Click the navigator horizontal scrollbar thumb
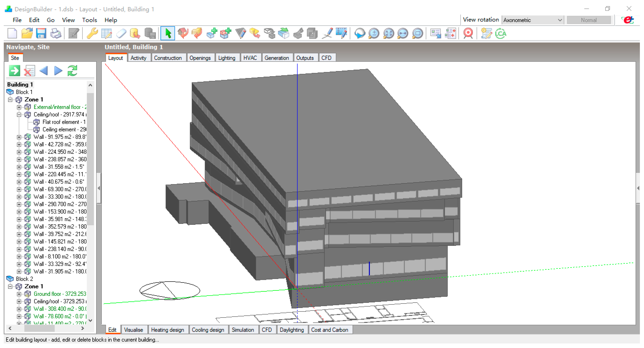 point(39,328)
